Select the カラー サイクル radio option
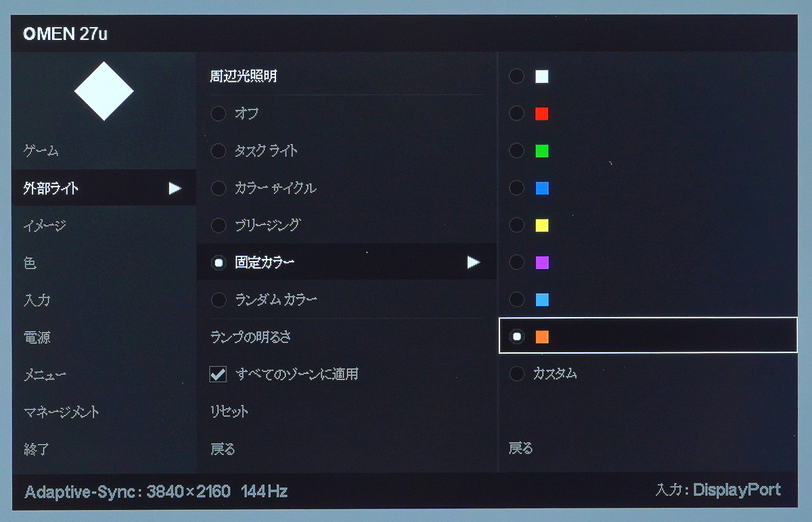This screenshot has width=812, height=522. click(218, 188)
